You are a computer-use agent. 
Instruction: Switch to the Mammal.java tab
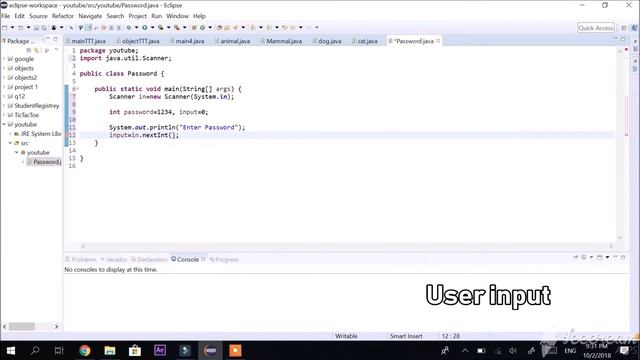pyautogui.click(x=281, y=41)
